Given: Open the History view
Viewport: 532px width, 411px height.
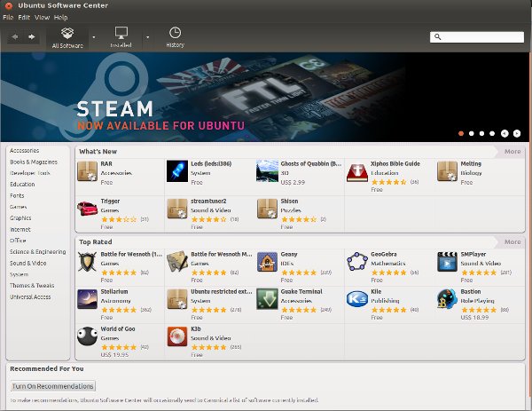Looking at the screenshot, I should (175, 37).
